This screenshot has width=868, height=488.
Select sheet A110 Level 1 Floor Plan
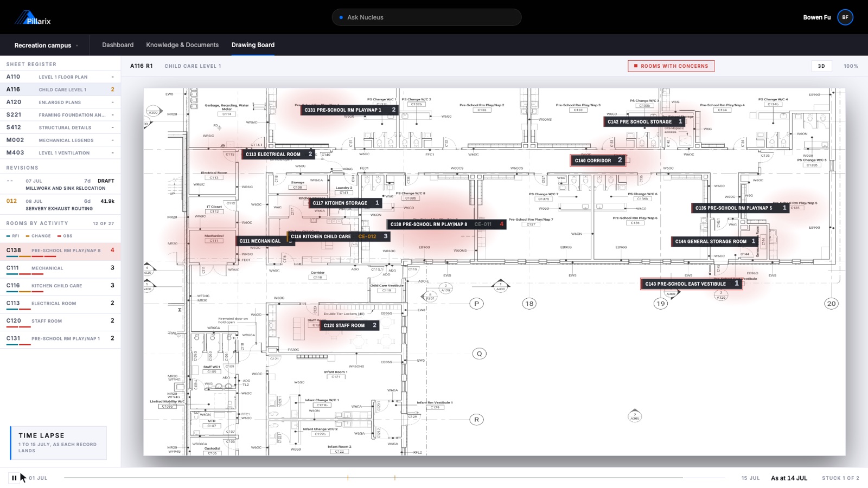(x=60, y=77)
